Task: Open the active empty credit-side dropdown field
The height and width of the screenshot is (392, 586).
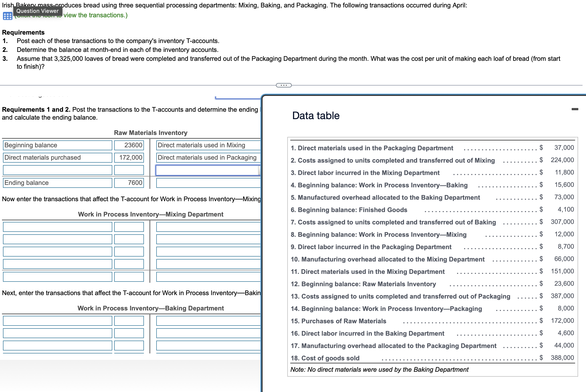Action: point(208,170)
